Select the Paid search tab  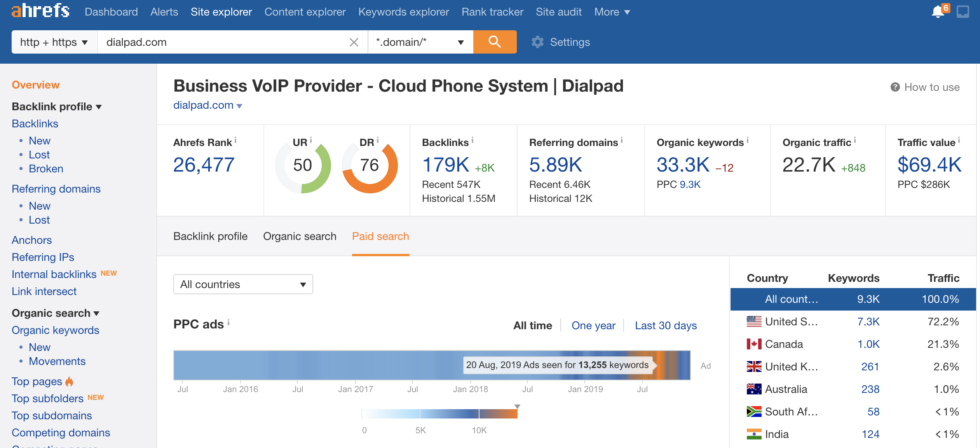(380, 236)
